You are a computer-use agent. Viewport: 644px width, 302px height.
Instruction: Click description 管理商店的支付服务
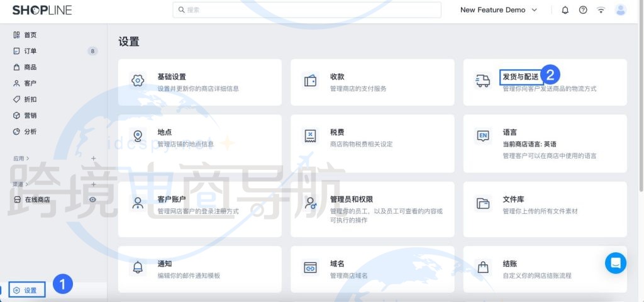[358, 88]
